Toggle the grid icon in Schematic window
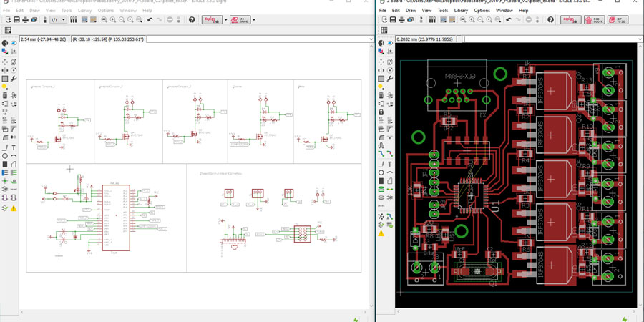644x322 pixels. (8, 30)
